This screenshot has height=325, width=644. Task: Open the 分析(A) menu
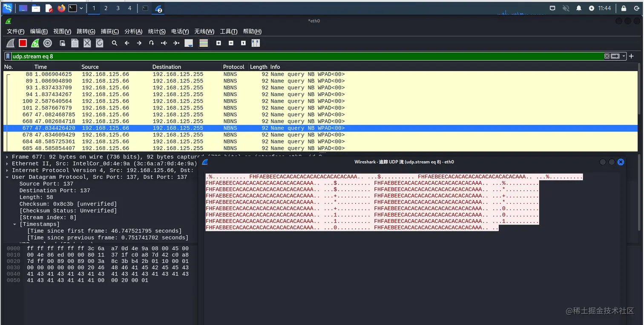pyautogui.click(x=133, y=31)
